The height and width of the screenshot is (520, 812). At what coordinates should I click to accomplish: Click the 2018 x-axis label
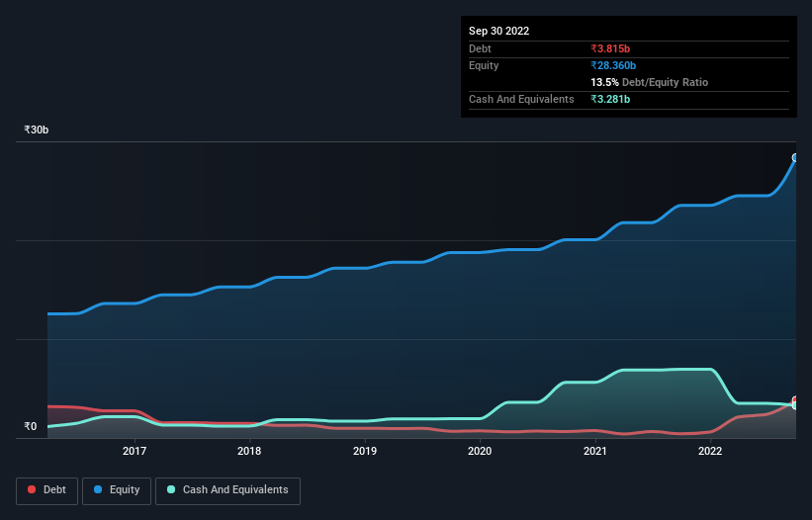(249, 451)
